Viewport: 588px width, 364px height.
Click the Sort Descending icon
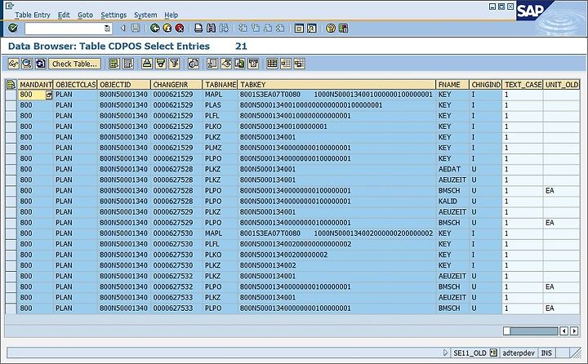coord(161,64)
